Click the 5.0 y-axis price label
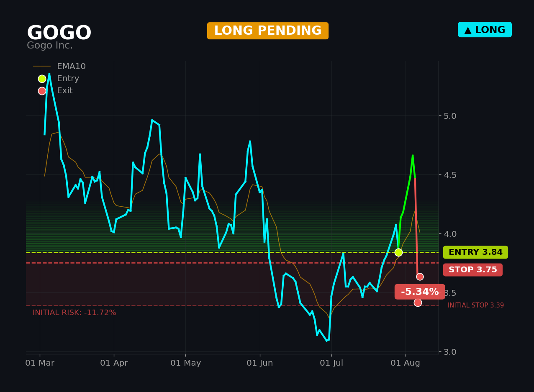Viewport: 534px width, 392px height. coord(450,115)
